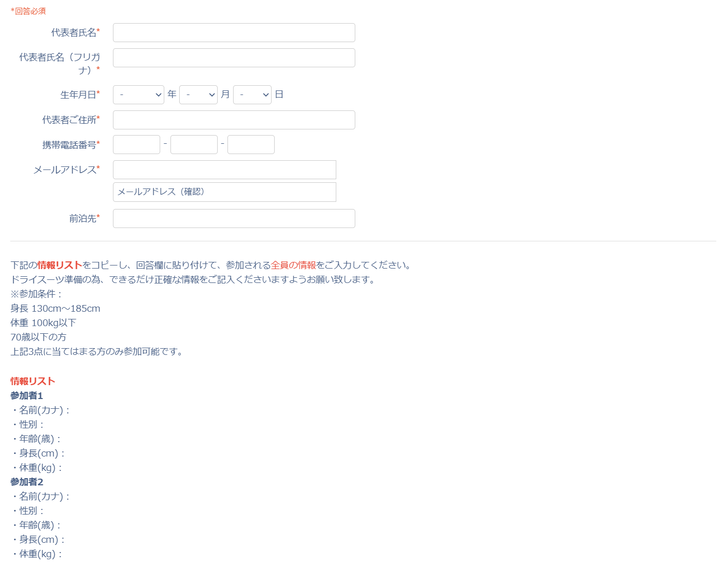Viewport: 728px width, 569px height.
Task: Open the birth year dropdown
Action: coord(138,95)
